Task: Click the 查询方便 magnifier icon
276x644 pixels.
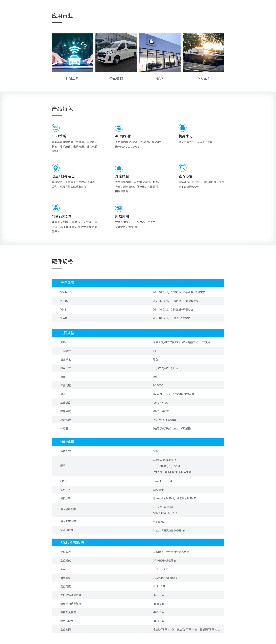Action: [x=183, y=168]
